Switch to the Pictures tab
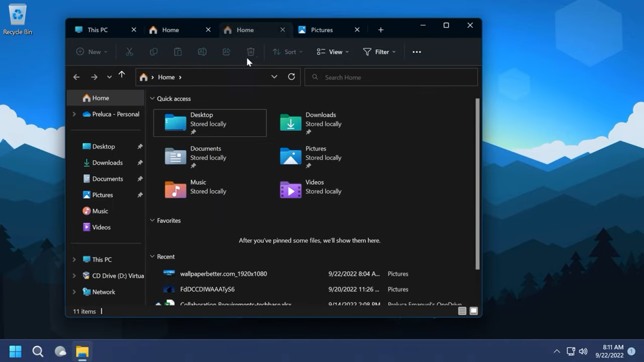The image size is (644, 362). click(322, 30)
